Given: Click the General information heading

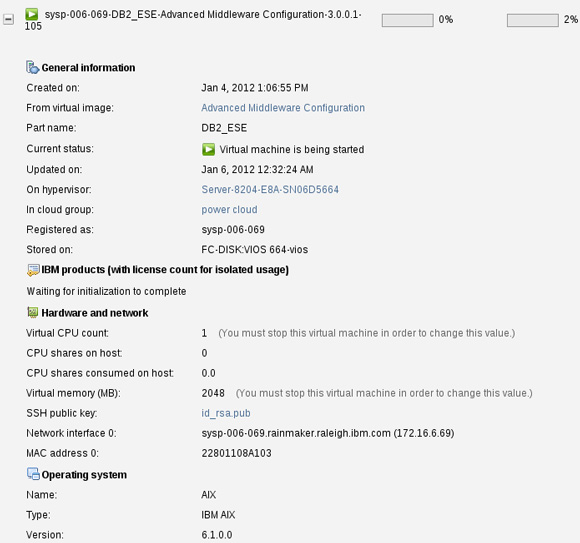Looking at the screenshot, I should (x=88, y=68).
